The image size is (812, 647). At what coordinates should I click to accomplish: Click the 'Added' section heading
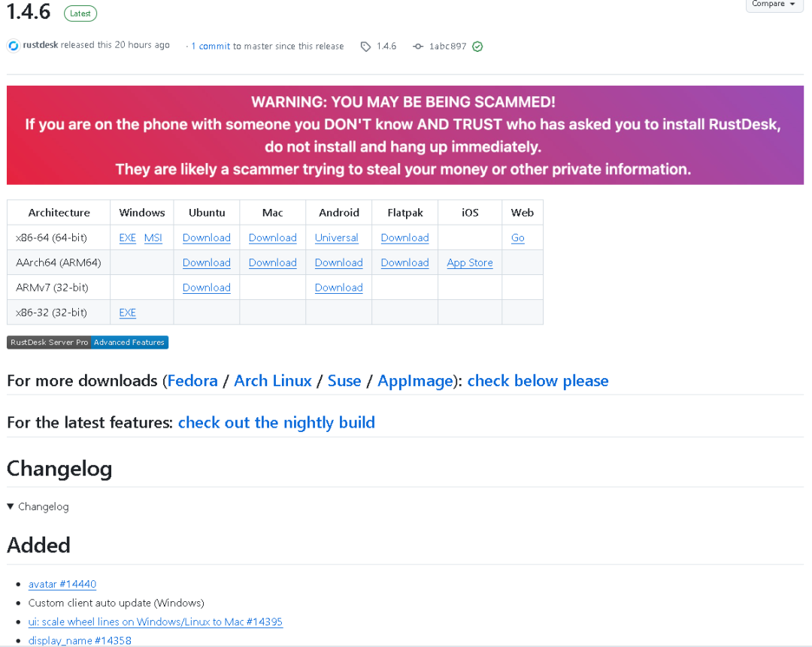(x=38, y=546)
